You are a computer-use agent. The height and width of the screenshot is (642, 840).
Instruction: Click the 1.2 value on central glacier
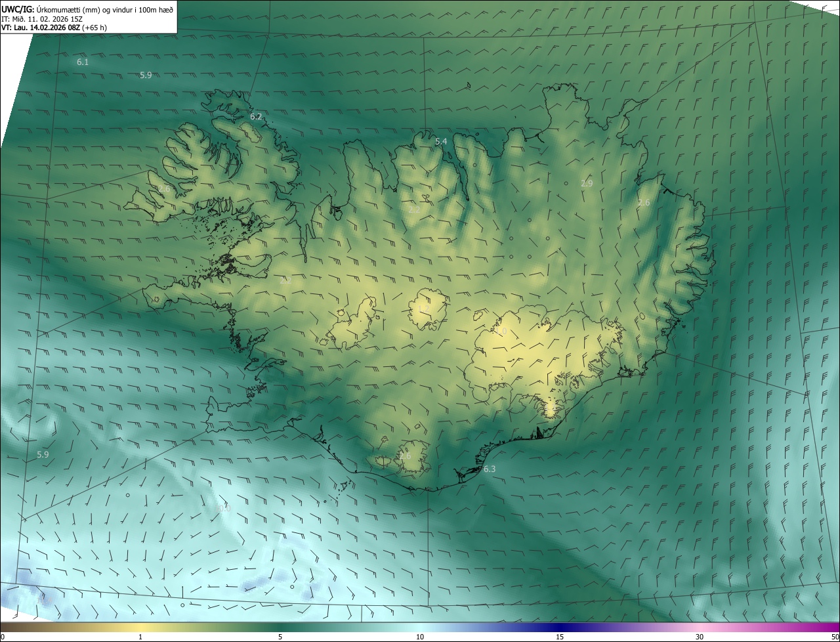(423, 309)
